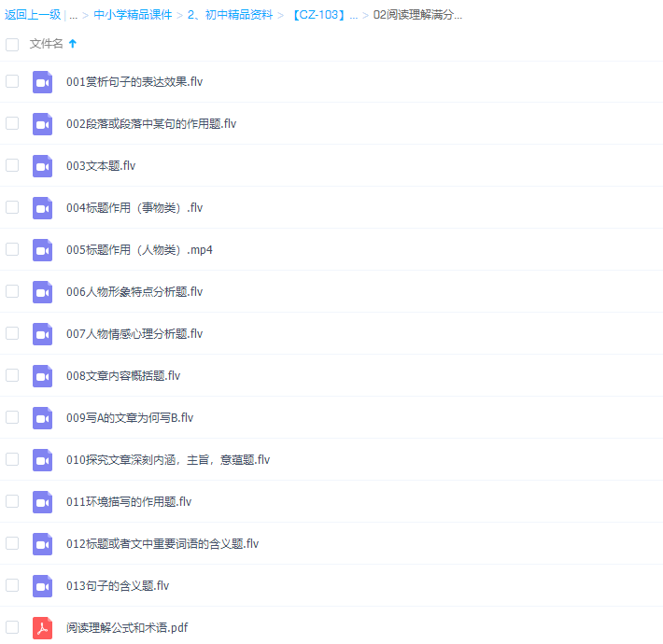The height and width of the screenshot is (644, 663).
Task: Click video icon for 001赏析句子的表达效果.flv
Action: pyautogui.click(x=42, y=82)
